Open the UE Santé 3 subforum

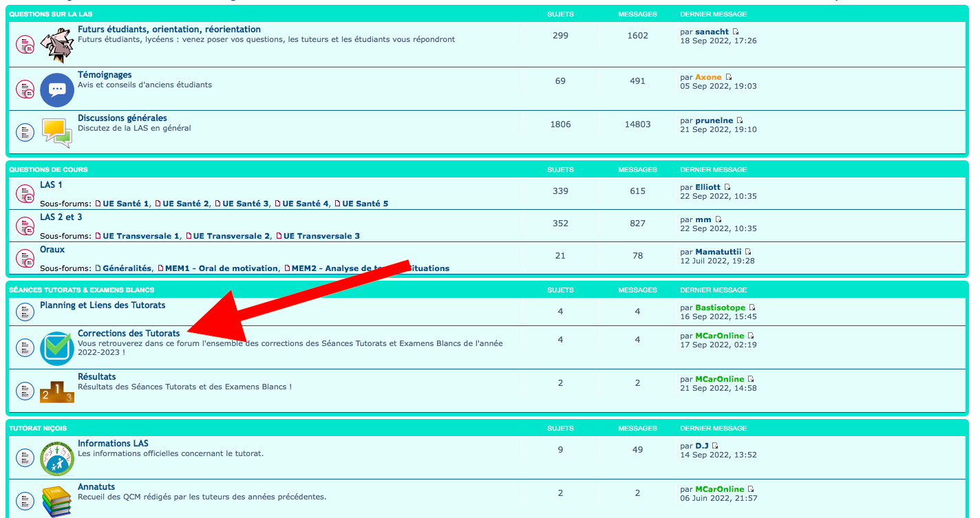tap(245, 204)
